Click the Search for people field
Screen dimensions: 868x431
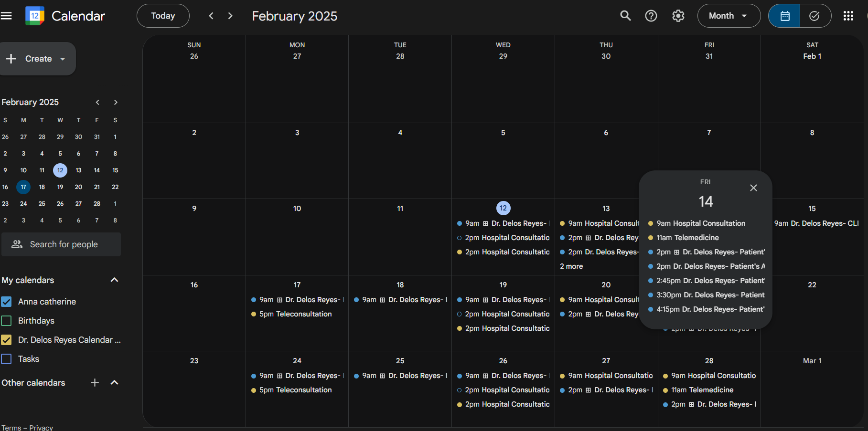tap(61, 244)
